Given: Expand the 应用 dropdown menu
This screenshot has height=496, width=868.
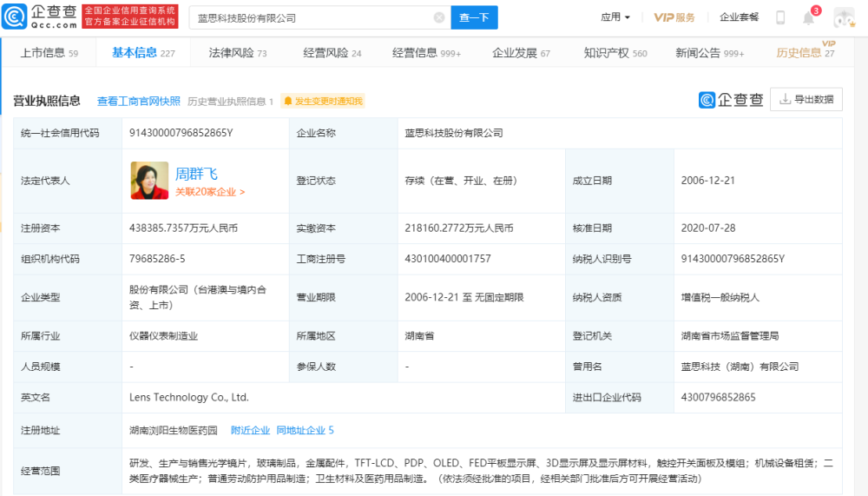Looking at the screenshot, I should [615, 17].
